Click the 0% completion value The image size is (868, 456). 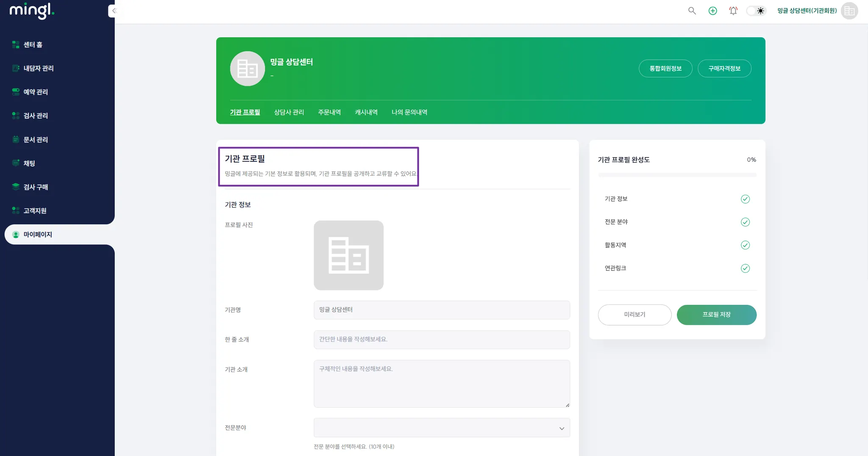pos(751,160)
